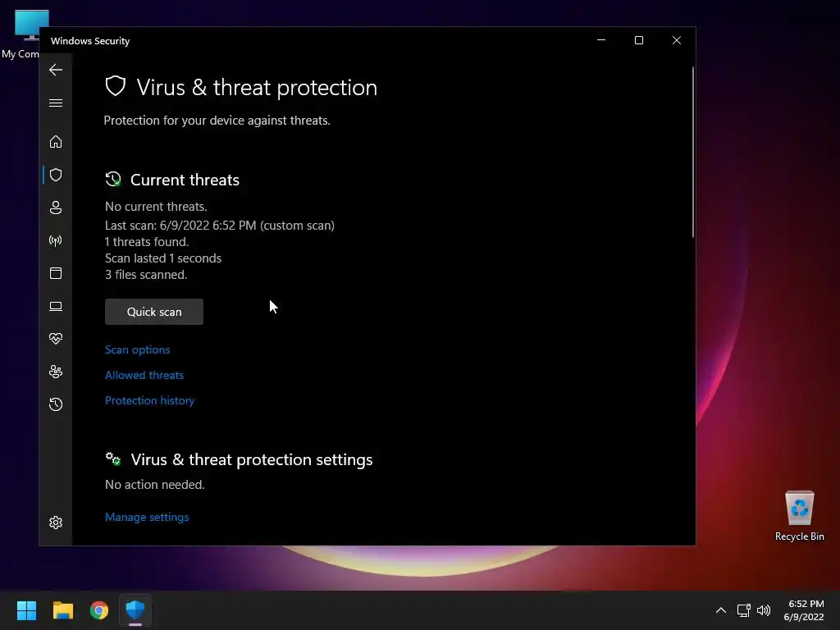Open network status tray icon

(x=743, y=610)
